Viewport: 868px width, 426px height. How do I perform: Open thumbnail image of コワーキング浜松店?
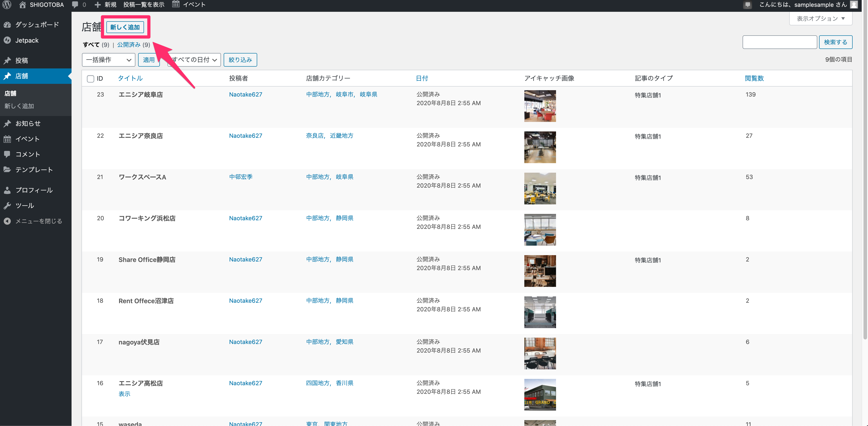tap(540, 230)
